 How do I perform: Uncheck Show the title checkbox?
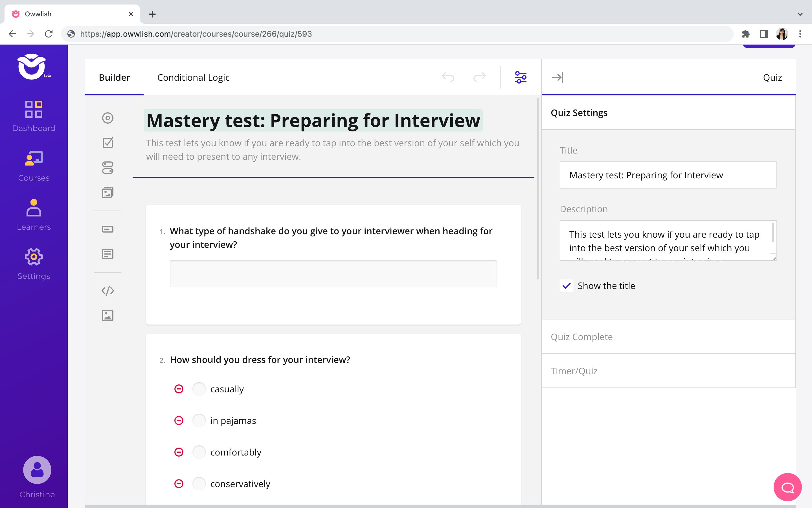pyautogui.click(x=566, y=286)
